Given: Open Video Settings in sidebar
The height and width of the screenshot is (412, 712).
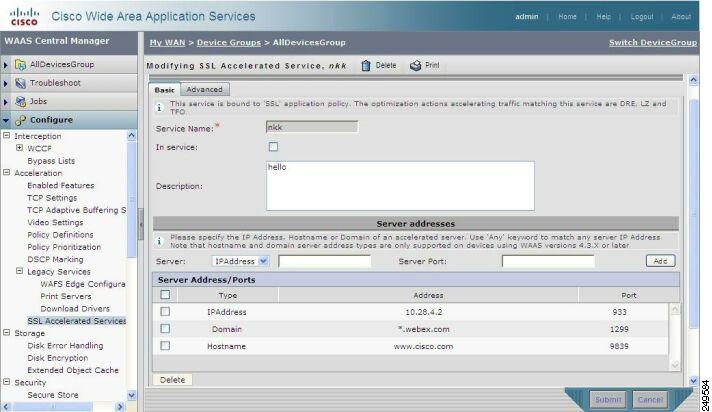Looking at the screenshot, I should (55, 222).
